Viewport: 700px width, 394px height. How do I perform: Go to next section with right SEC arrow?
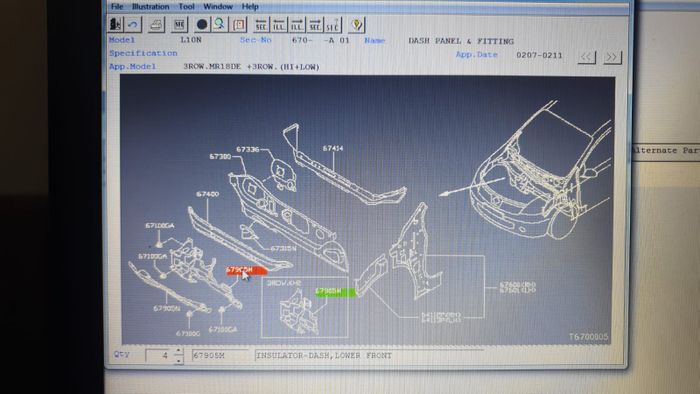315,25
